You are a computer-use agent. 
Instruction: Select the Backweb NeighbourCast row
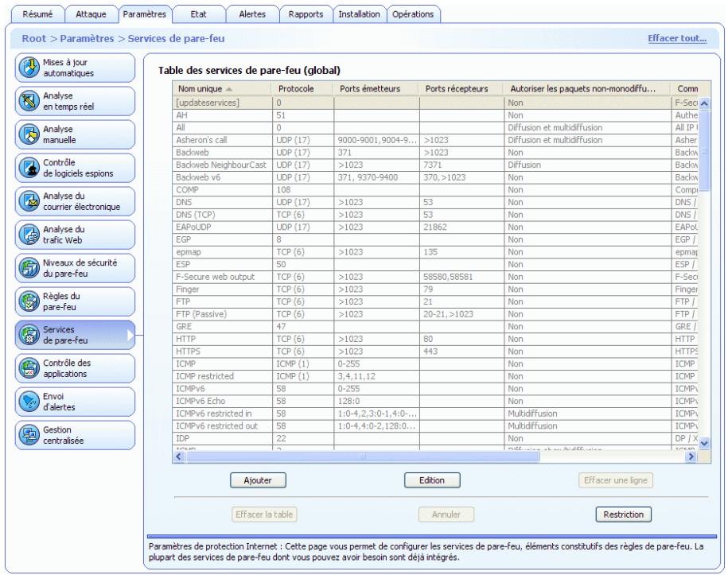(x=435, y=165)
